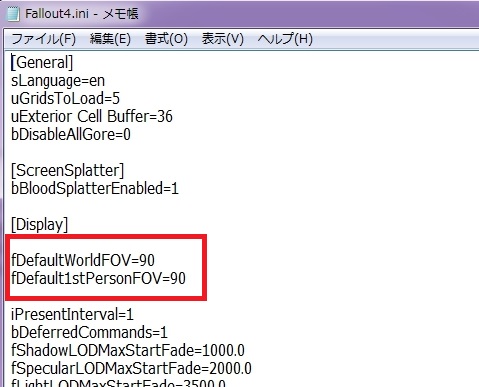Click the Fallout4.ini title bar text
Viewport: 479px width, 387px height.
pos(82,14)
